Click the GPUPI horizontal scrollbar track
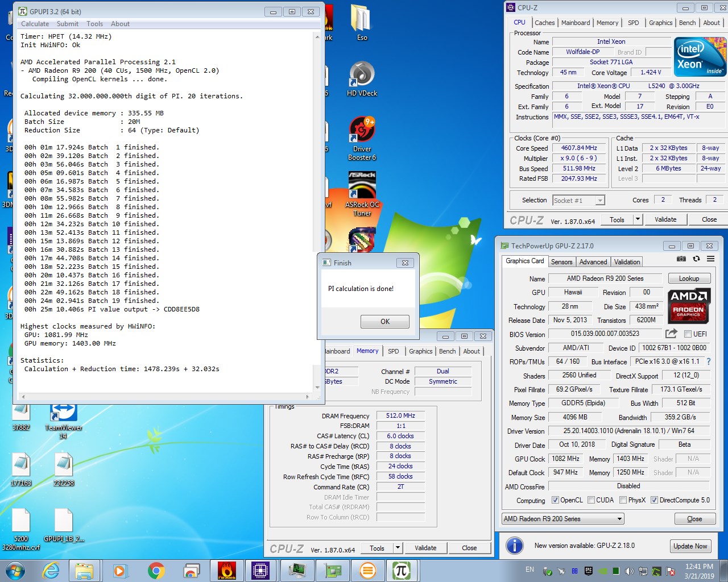Image resolution: width=728 pixels, height=582 pixels. 165,397
